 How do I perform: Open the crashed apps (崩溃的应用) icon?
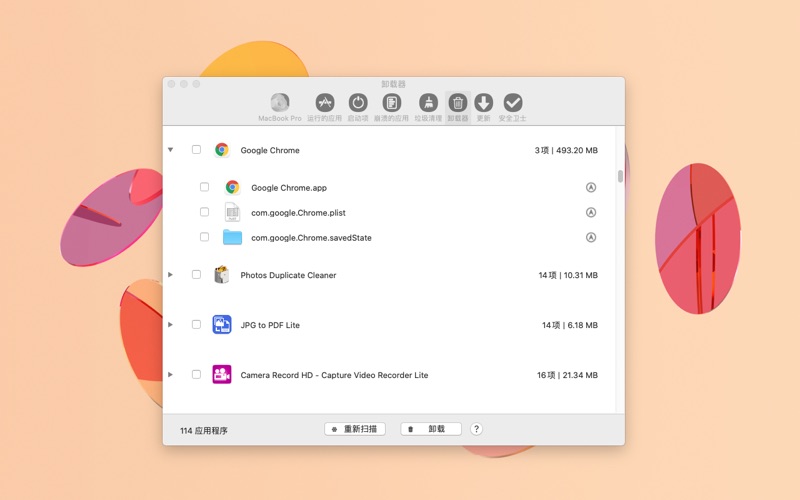(x=392, y=103)
